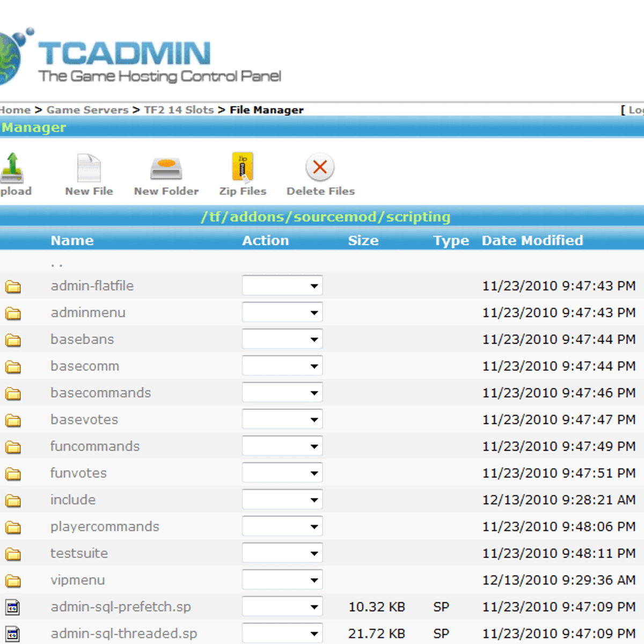Open Action dropdown for vipmenu

tap(282, 580)
